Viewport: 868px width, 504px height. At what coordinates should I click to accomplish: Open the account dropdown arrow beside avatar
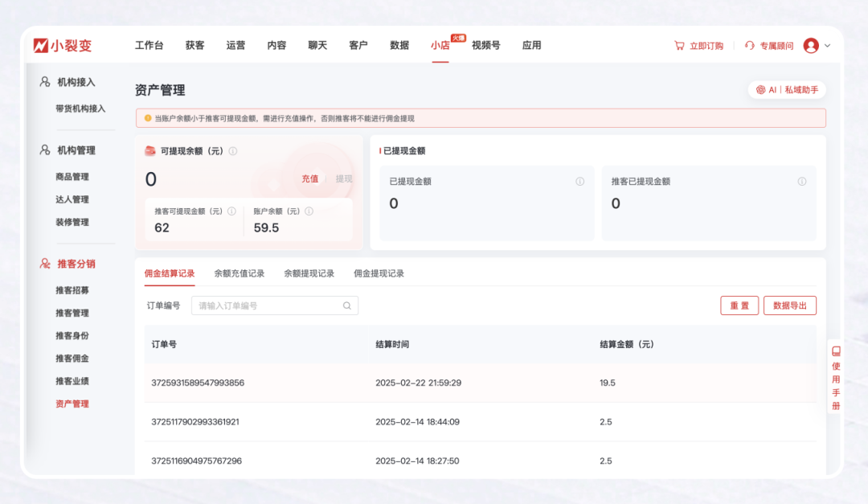[828, 46]
